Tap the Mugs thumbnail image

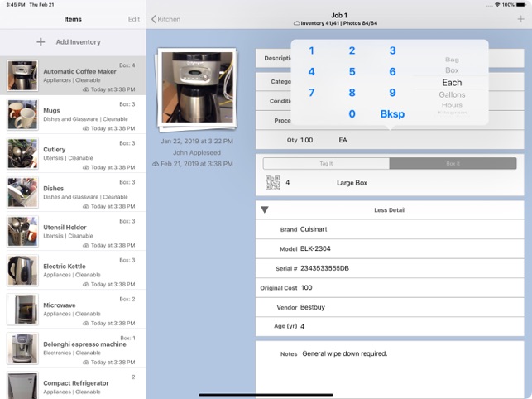(22, 114)
